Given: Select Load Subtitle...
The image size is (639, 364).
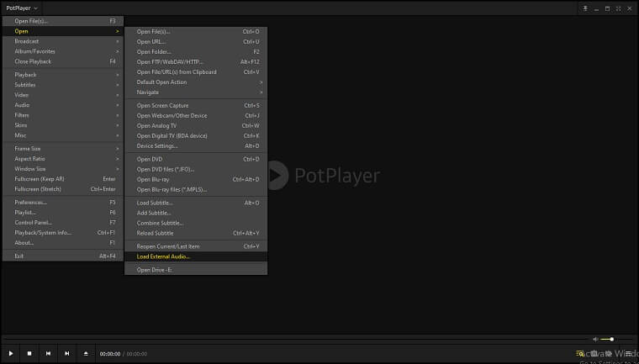Looking at the screenshot, I should coord(196,203).
